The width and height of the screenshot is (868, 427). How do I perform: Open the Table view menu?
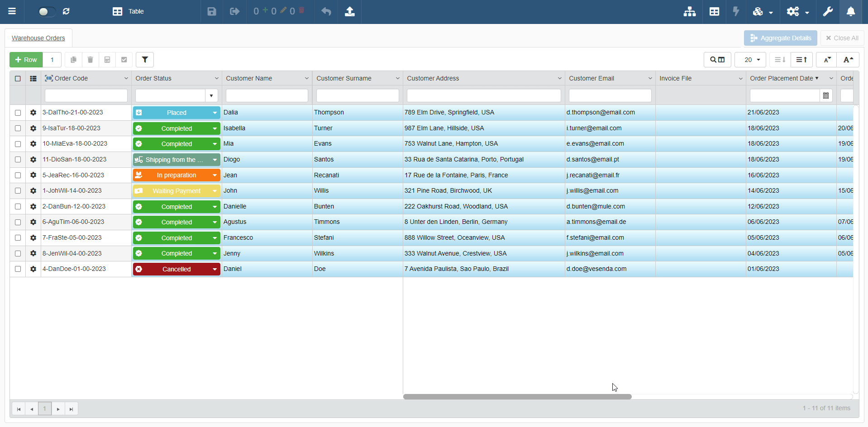128,11
